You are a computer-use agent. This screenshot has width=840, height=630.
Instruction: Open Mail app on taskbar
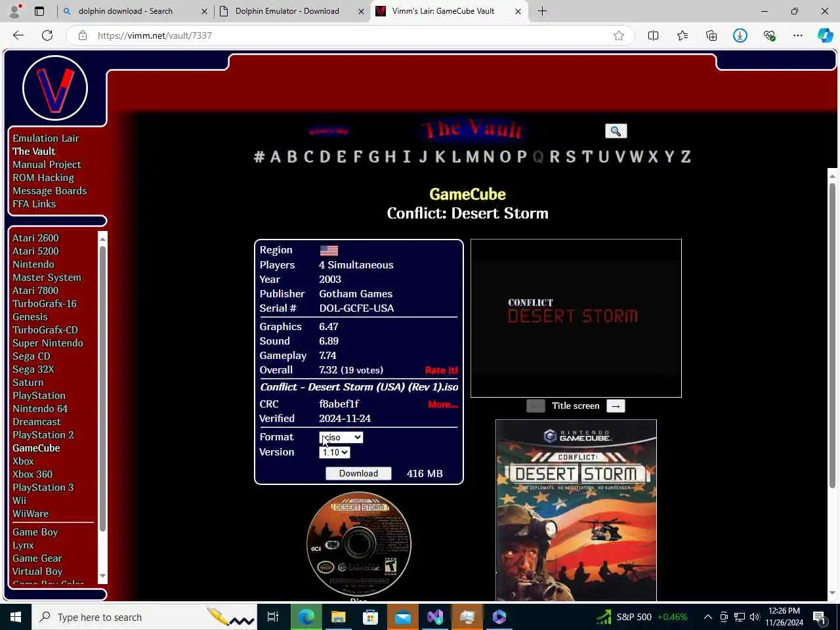tap(403, 617)
